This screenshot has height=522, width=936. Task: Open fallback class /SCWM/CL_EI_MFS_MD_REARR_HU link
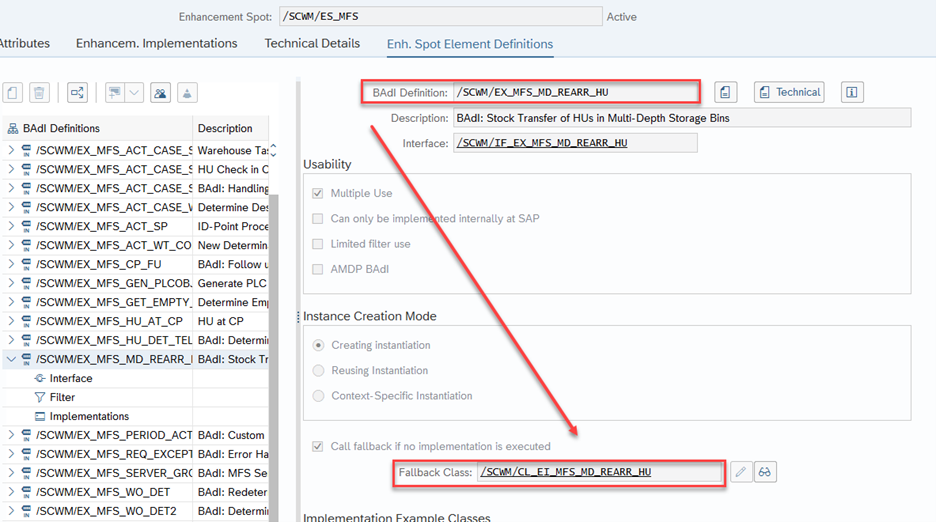point(566,472)
